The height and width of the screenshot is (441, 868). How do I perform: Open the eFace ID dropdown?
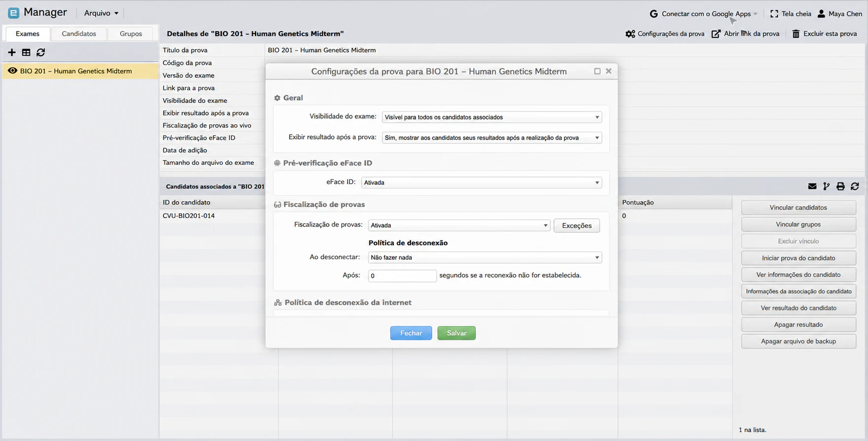482,183
